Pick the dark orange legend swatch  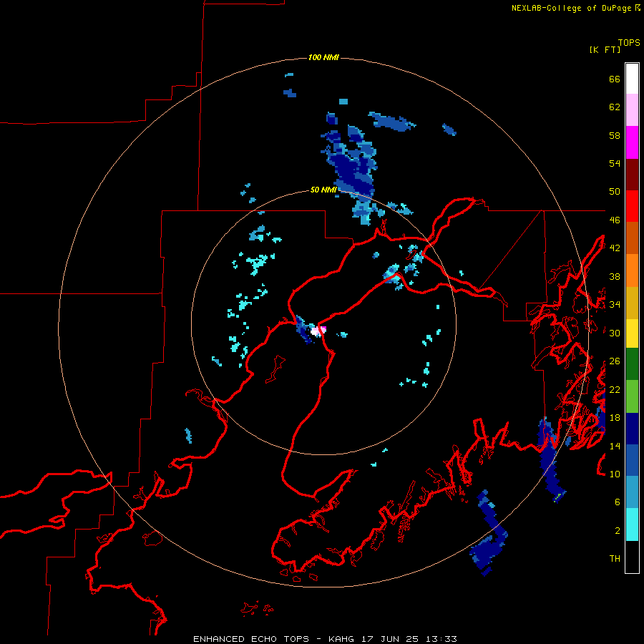pyautogui.click(x=632, y=238)
